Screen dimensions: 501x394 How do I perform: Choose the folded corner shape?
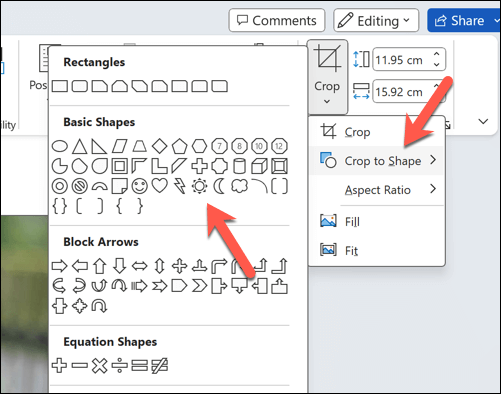pos(120,186)
